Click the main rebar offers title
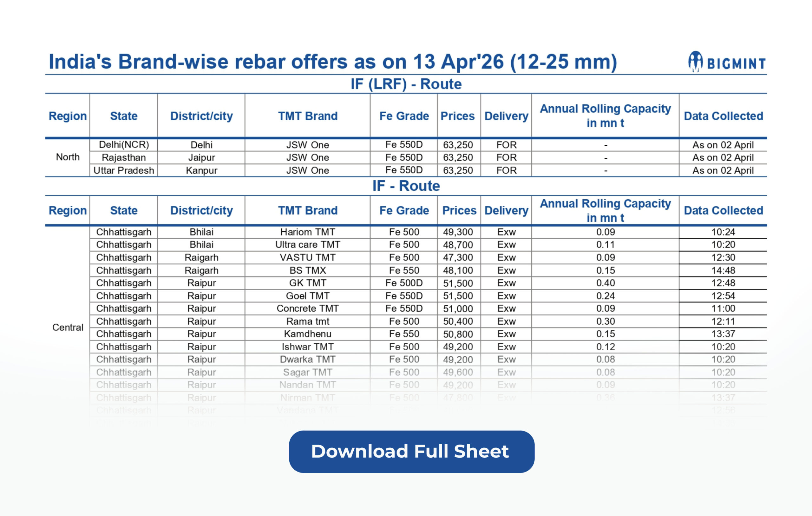The height and width of the screenshot is (516, 812). click(x=333, y=62)
